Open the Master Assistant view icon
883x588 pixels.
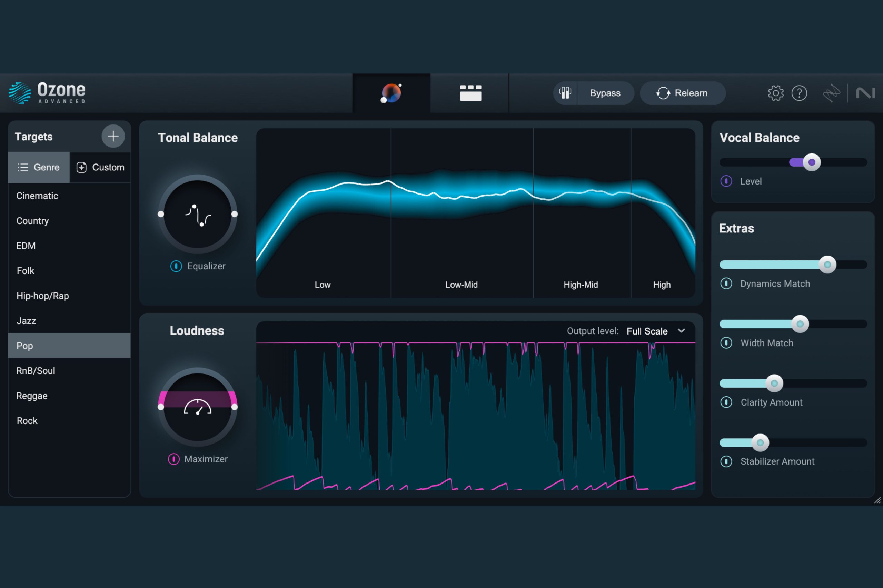391,93
